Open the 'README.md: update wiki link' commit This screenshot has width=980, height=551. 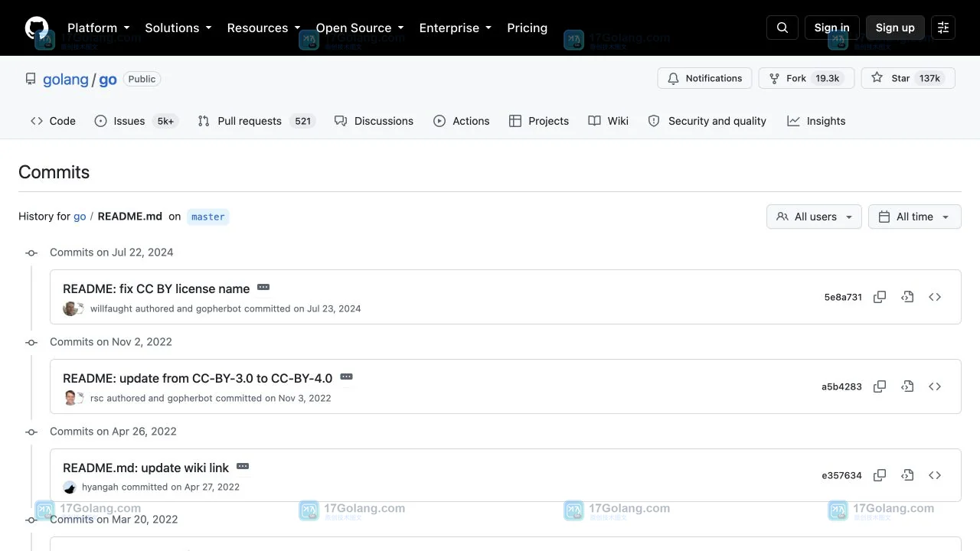tap(145, 468)
